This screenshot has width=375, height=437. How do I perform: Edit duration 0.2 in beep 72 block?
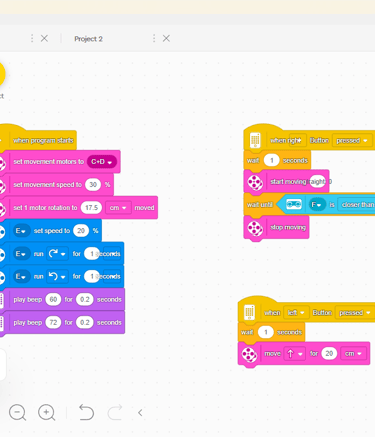(85, 322)
